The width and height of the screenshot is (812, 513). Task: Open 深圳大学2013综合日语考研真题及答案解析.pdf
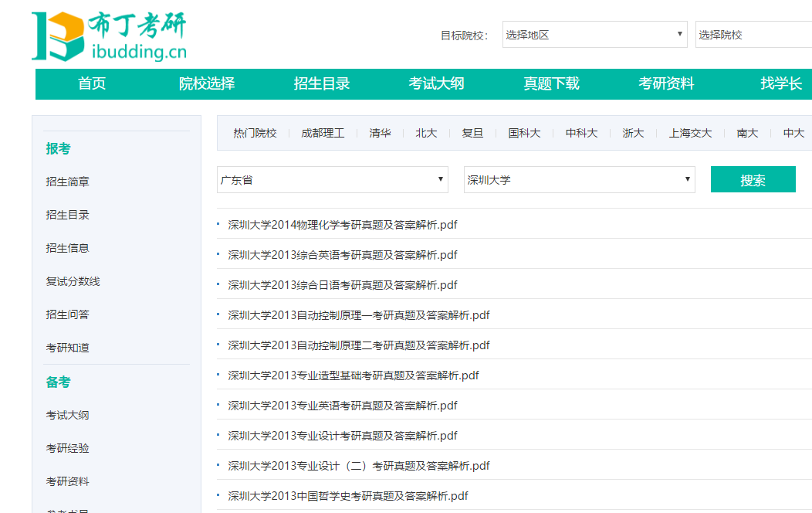pyautogui.click(x=342, y=285)
